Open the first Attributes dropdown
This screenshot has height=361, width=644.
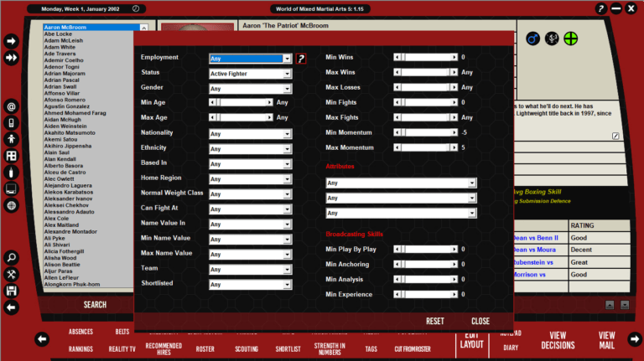[x=401, y=183]
